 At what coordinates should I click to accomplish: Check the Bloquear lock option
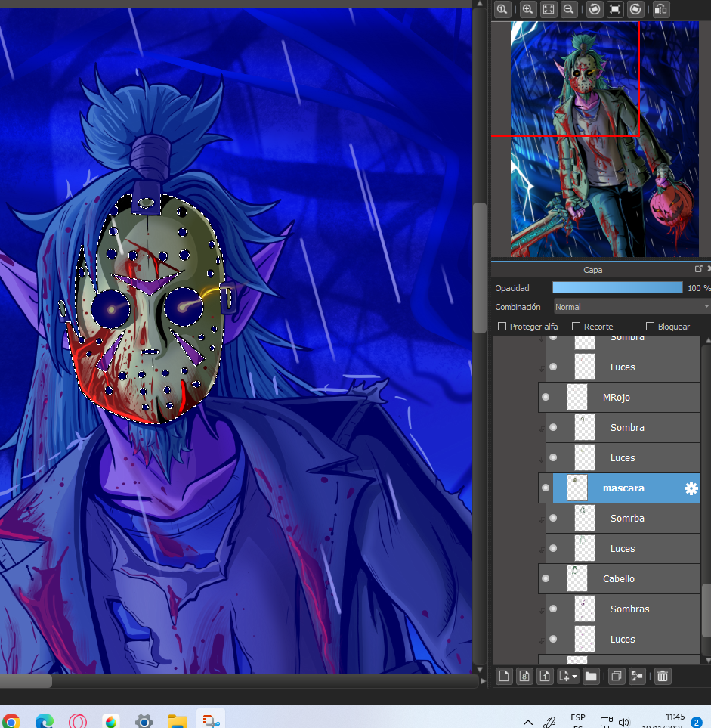pos(650,327)
